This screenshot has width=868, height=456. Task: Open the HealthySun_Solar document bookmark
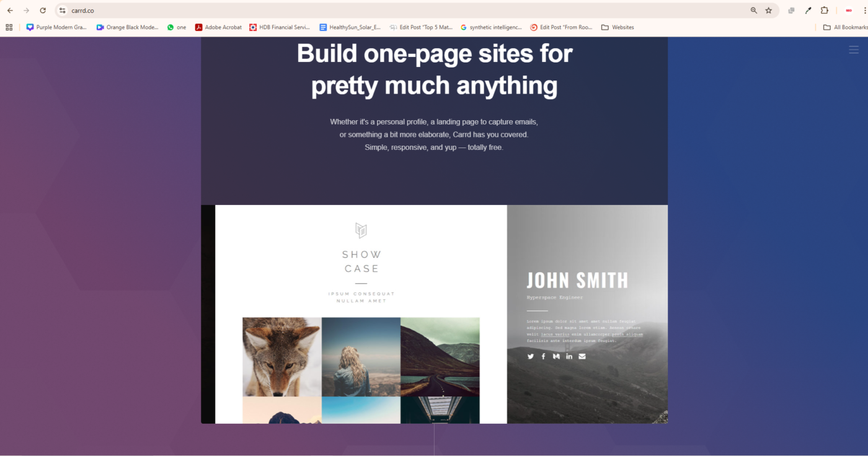click(x=350, y=27)
